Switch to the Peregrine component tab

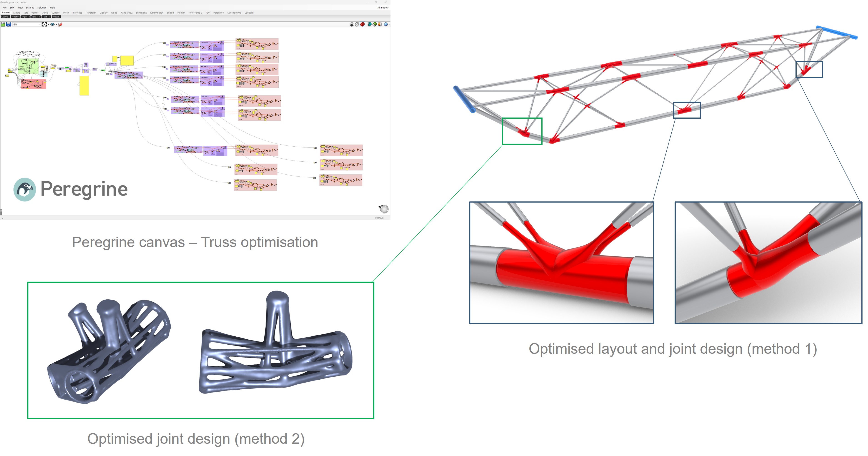[x=218, y=13]
